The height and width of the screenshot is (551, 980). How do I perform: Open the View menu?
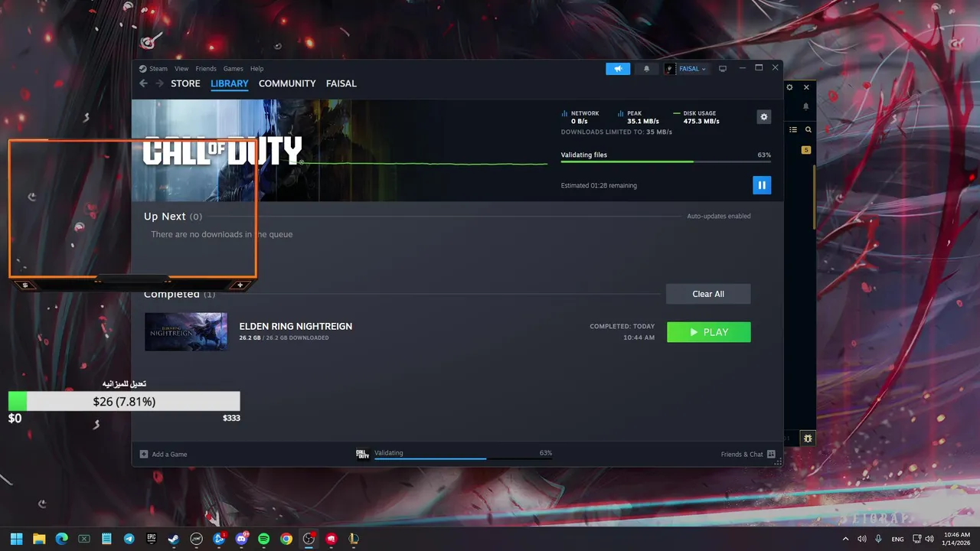point(181,69)
